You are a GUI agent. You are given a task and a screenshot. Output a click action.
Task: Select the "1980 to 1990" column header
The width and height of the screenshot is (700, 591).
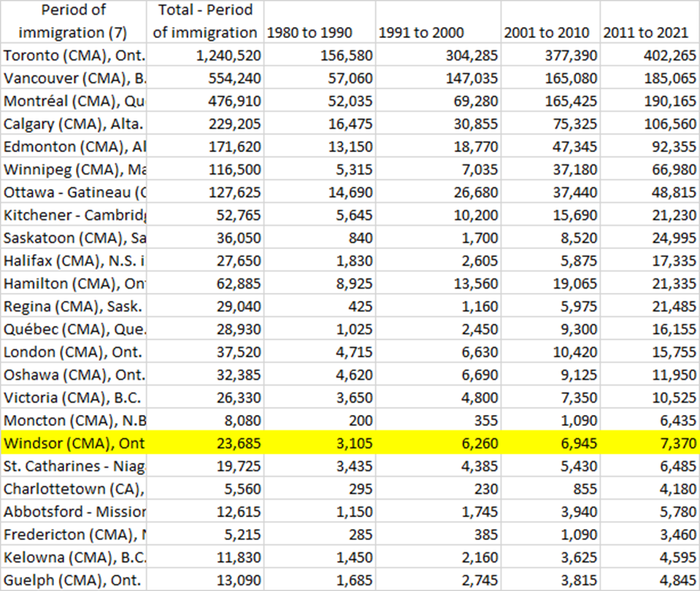[x=309, y=34]
